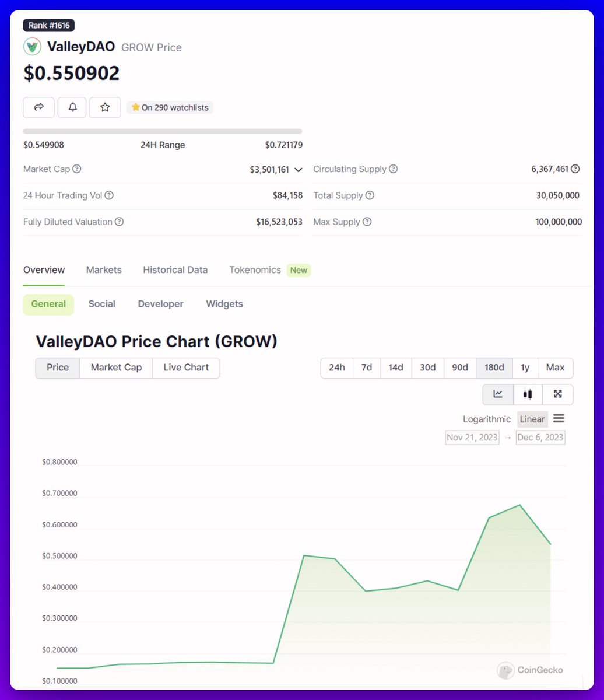
Task: Click the 100,000,000 max supply value
Action: coord(559,222)
